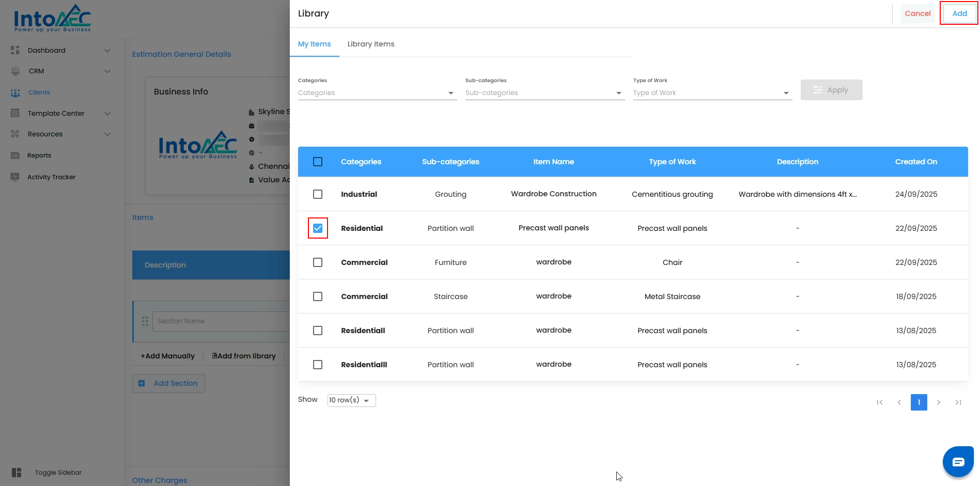Open the chat support widget icon
The height and width of the screenshot is (486, 980).
[958, 462]
